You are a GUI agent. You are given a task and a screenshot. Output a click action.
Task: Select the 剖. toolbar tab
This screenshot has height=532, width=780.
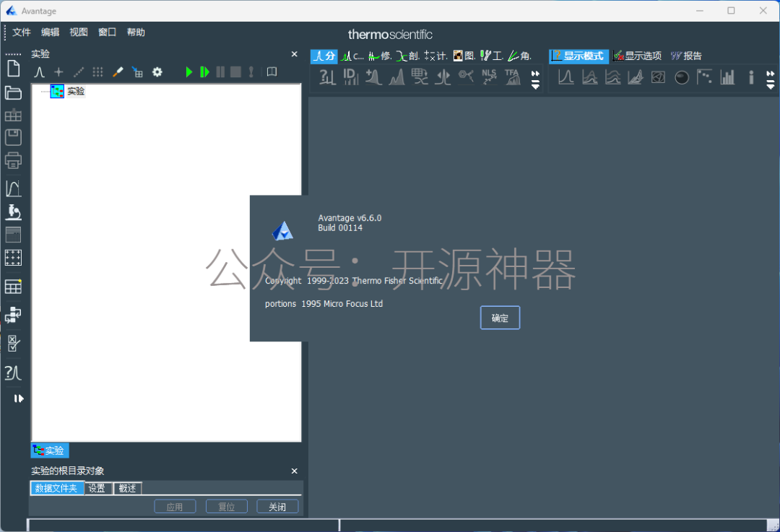point(408,56)
